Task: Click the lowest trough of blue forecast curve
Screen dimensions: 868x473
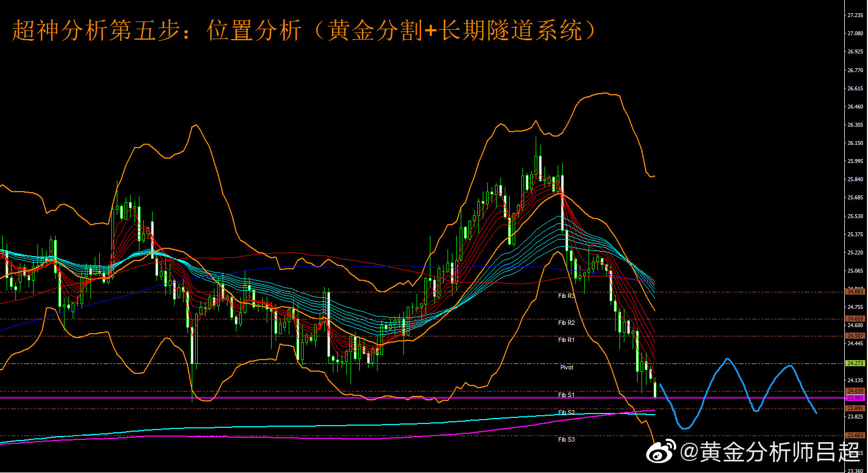Action: click(x=684, y=427)
